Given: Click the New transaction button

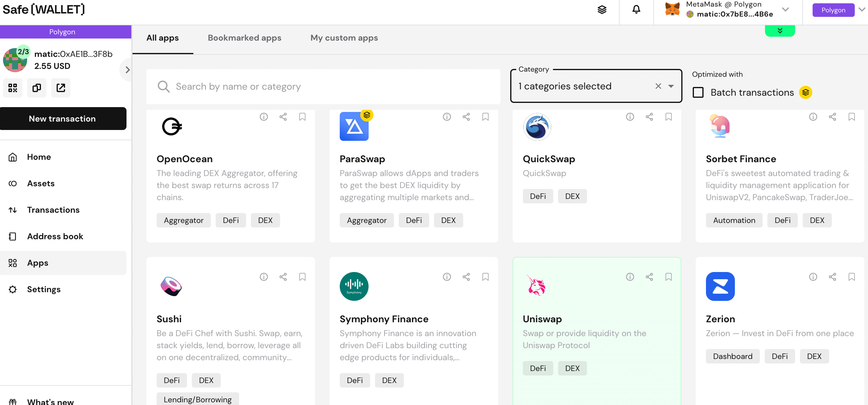Looking at the screenshot, I should pyautogui.click(x=63, y=119).
